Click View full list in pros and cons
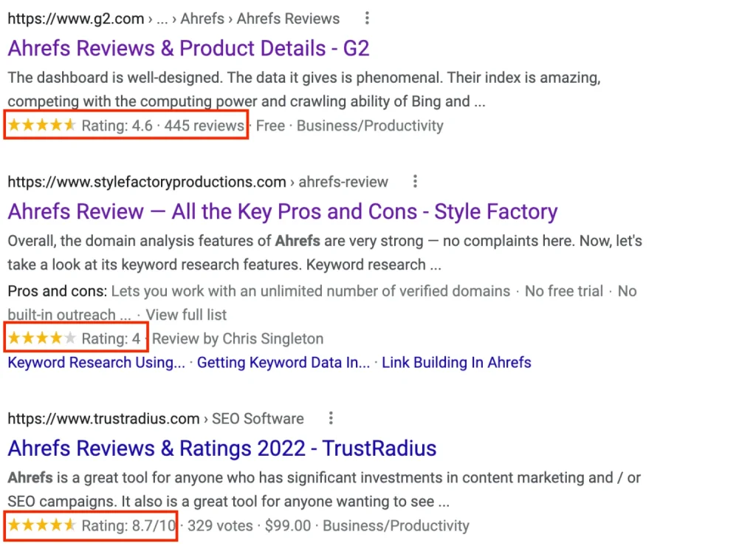 [186, 315]
